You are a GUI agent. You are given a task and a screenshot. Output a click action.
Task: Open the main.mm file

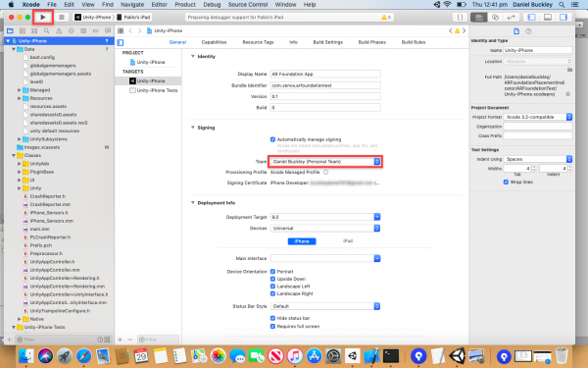[x=40, y=229]
